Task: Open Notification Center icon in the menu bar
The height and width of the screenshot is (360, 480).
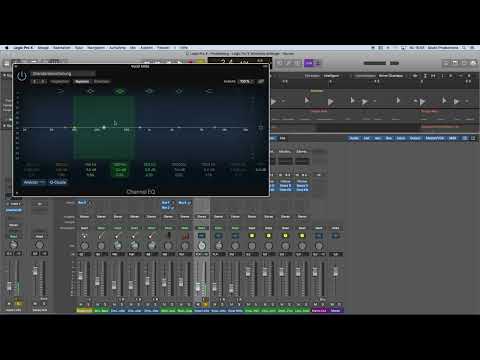Action: (472, 48)
